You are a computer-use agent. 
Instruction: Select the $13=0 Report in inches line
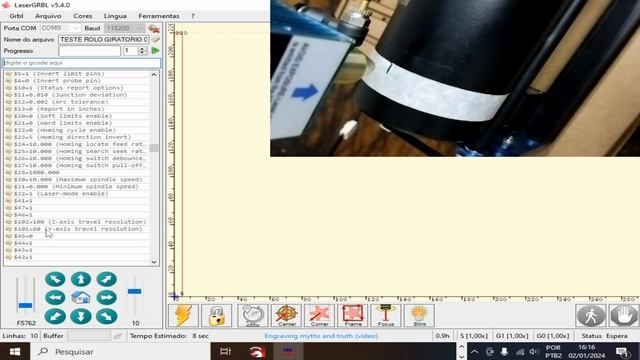coord(76,109)
